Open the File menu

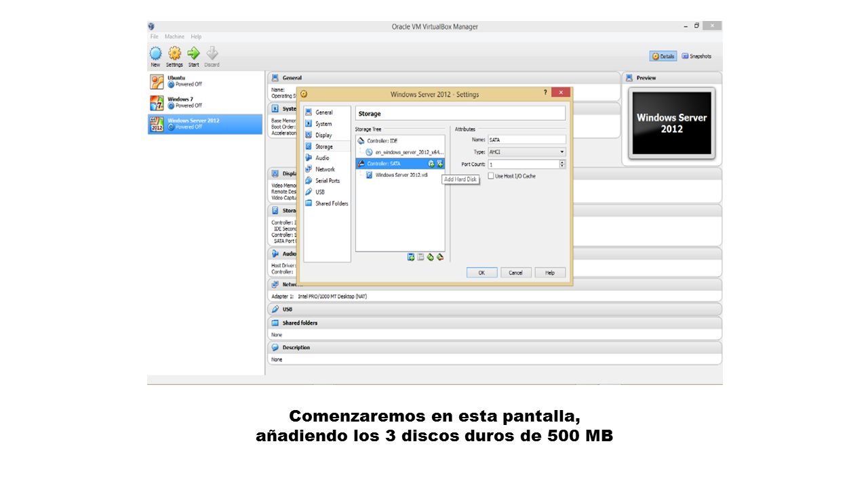coord(154,37)
